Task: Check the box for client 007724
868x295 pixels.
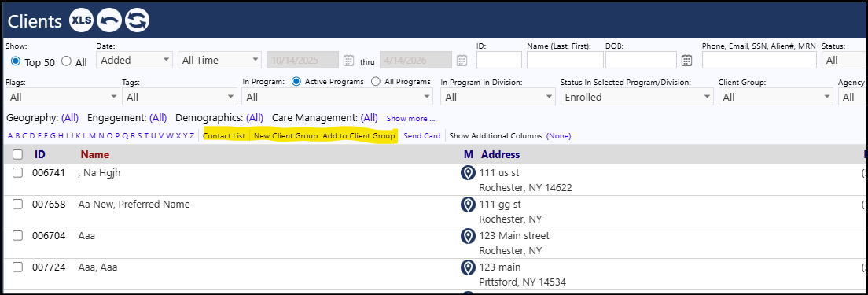Action: [18, 267]
